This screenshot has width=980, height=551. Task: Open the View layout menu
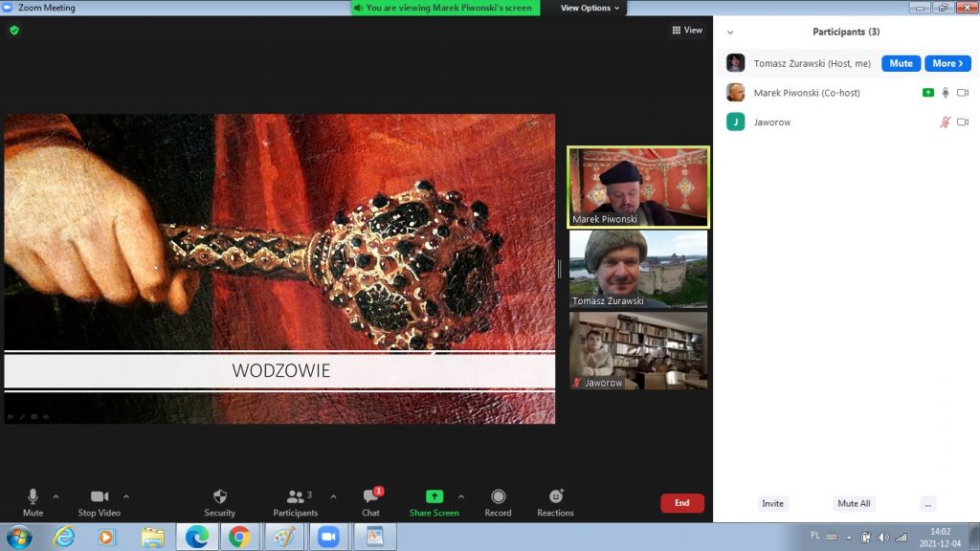[x=687, y=31]
